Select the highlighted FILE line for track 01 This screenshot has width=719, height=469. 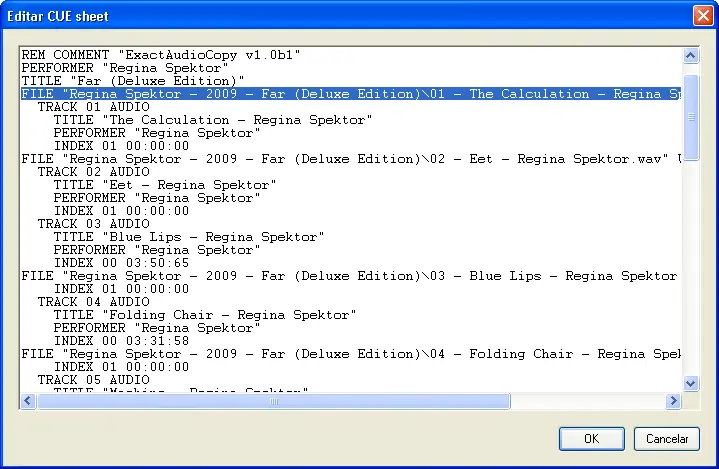point(351,94)
